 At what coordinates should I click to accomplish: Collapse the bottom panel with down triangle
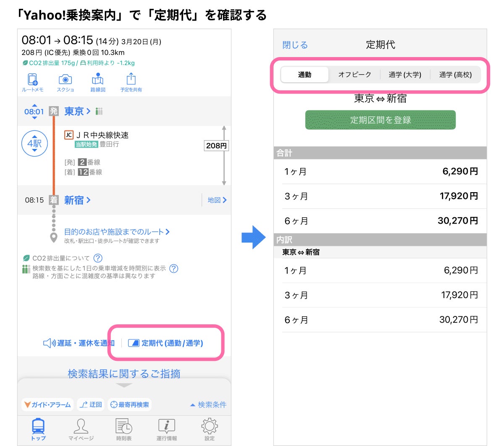[x=124, y=385]
